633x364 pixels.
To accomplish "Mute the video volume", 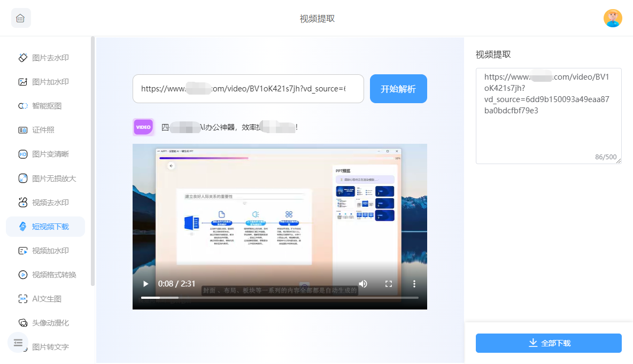I will (363, 284).
